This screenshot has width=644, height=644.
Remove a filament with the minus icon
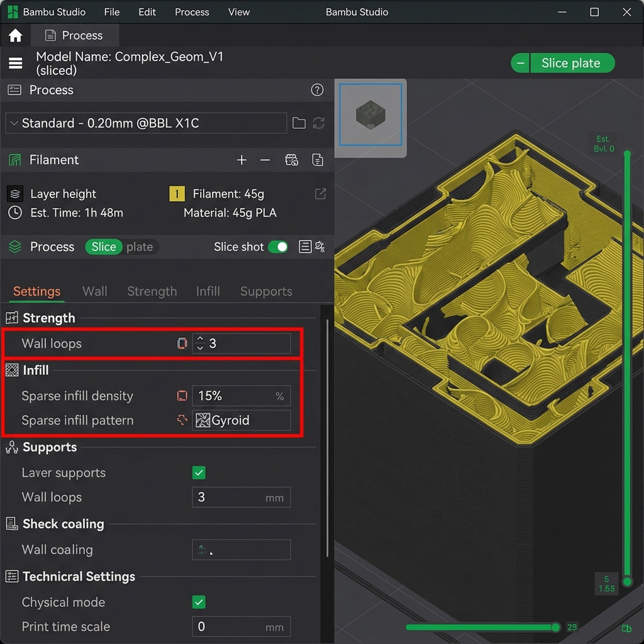pos(265,160)
